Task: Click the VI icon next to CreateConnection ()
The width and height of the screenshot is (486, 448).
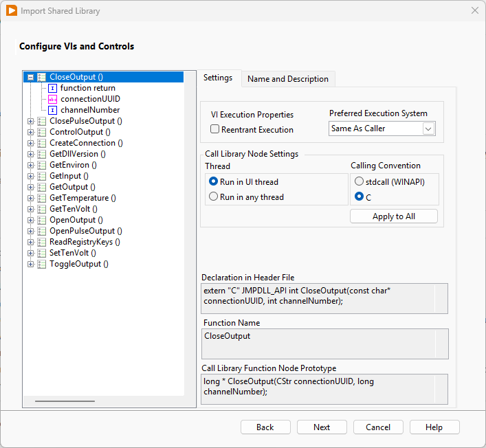Action: pyautogui.click(x=42, y=143)
